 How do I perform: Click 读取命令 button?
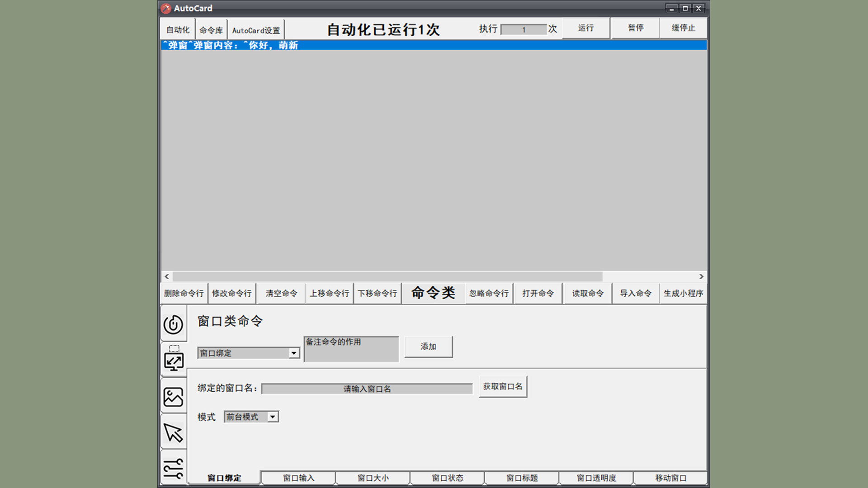(588, 293)
